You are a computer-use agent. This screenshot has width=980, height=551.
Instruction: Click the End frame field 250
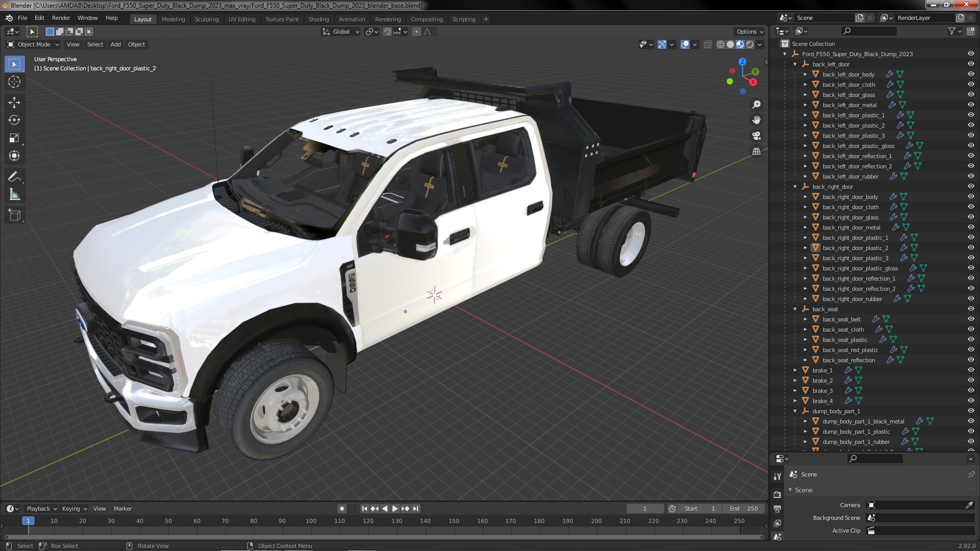tap(744, 509)
